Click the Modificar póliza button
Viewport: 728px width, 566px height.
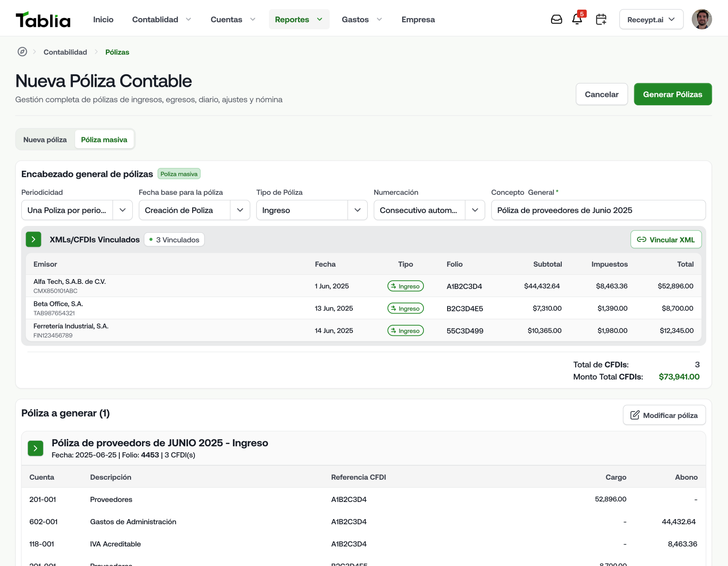click(x=664, y=415)
